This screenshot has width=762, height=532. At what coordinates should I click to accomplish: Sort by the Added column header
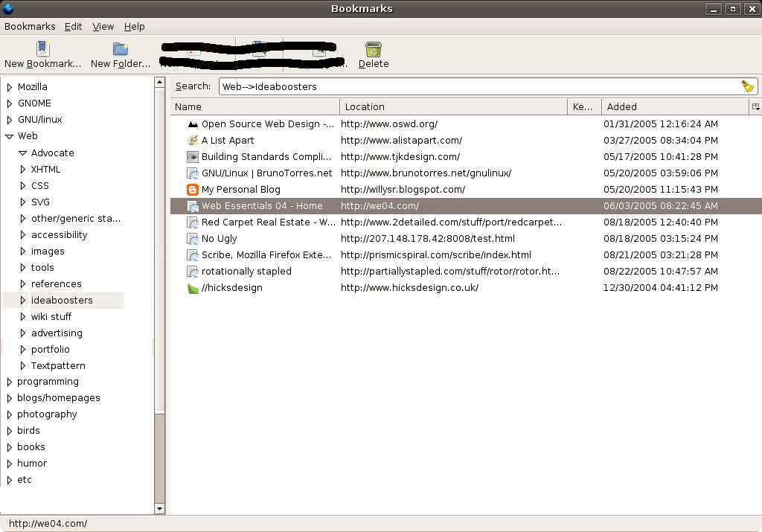click(x=676, y=106)
